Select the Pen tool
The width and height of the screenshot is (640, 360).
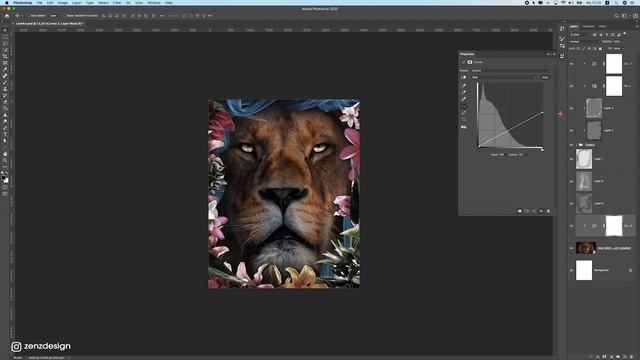[5, 128]
